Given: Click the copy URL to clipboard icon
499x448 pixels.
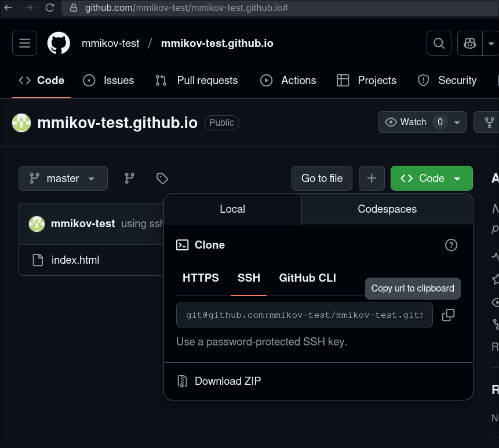Looking at the screenshot, I should [448, 315].
